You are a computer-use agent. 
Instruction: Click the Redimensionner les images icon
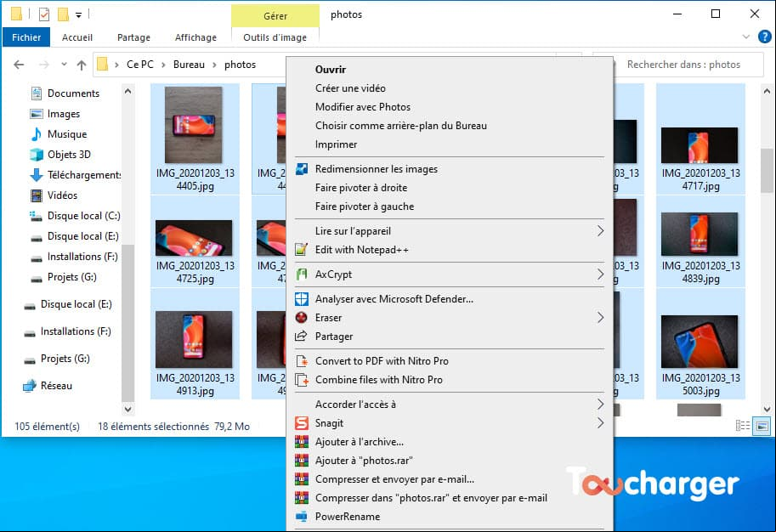point(302,169)
